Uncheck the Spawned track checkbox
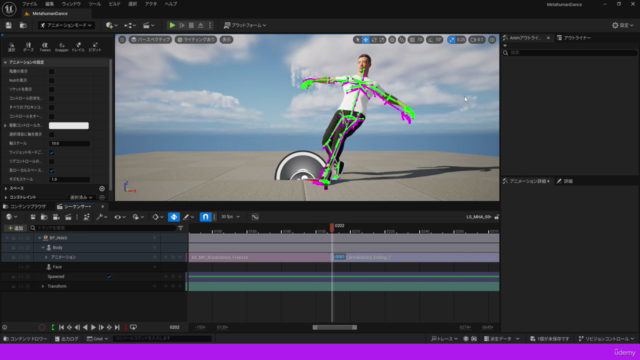Viewport: 640px width, 360px height. point(109,277)
